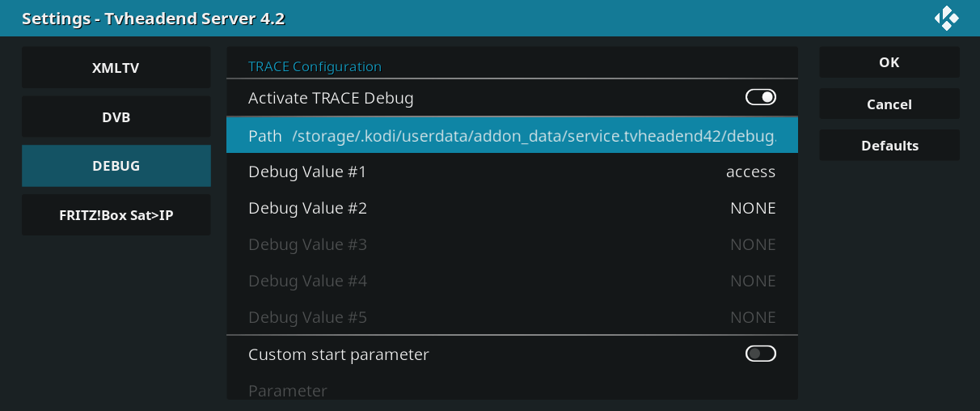Open Debug Value #2 NONE selector
Screen dimensions: 980x411
tap(512, 208)
